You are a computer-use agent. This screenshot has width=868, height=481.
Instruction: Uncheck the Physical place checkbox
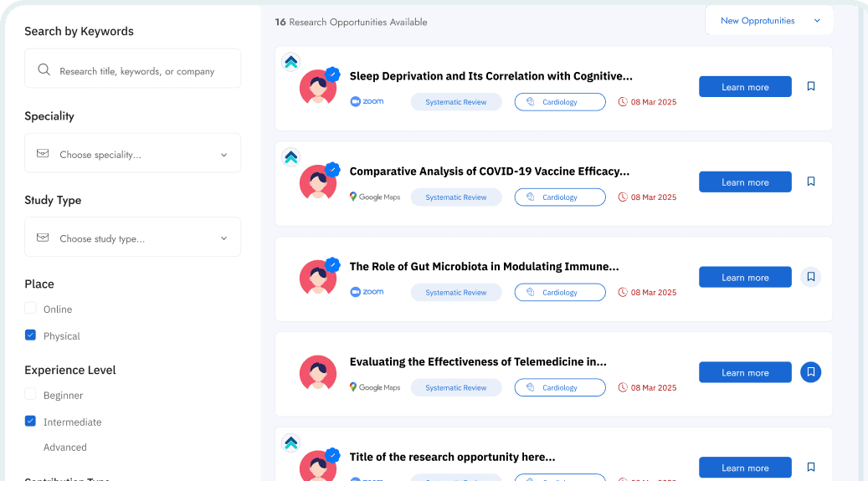click(31, 335)
